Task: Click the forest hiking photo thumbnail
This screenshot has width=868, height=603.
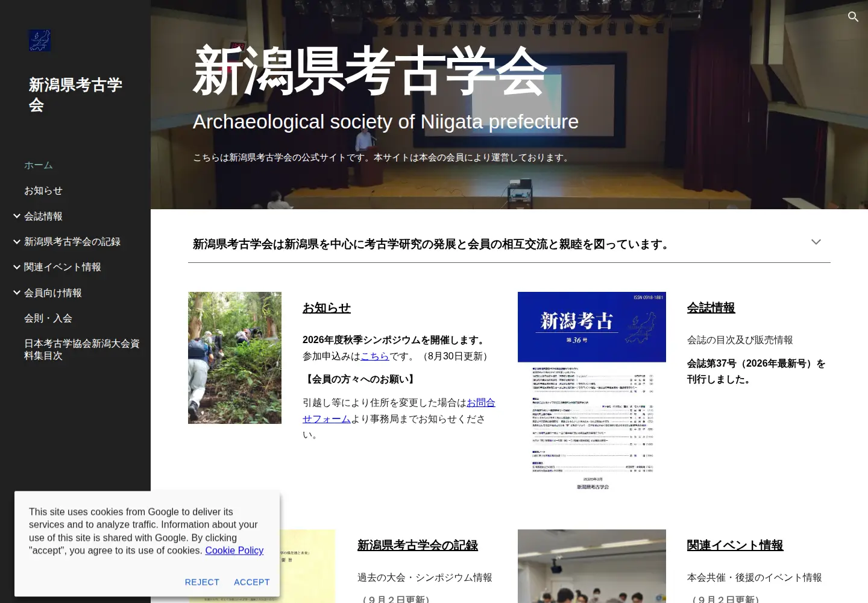Action: click(x=234, y=358)
